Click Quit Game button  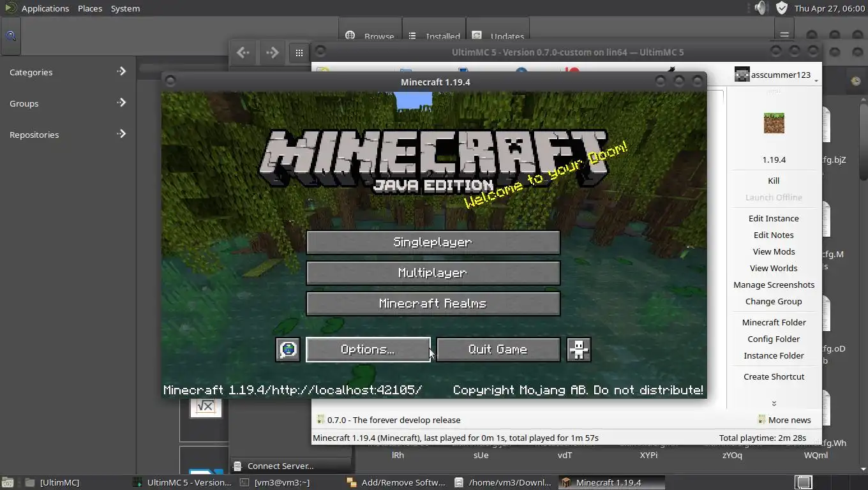tap(498, 350)
